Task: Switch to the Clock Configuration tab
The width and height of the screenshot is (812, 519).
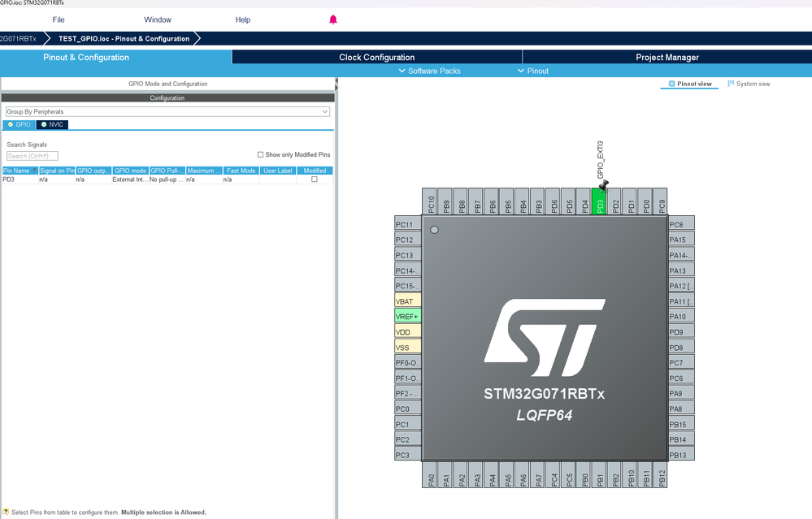Action: coord(376,57)
